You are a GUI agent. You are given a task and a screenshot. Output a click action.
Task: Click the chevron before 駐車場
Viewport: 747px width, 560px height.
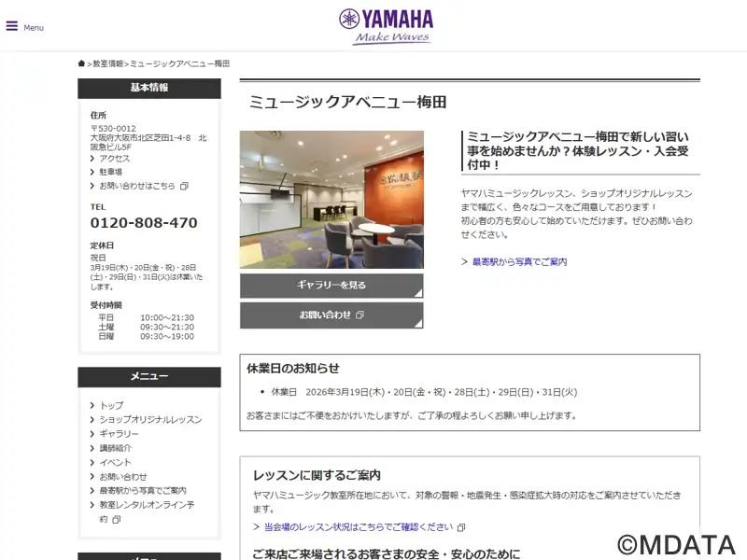(92, 173)
